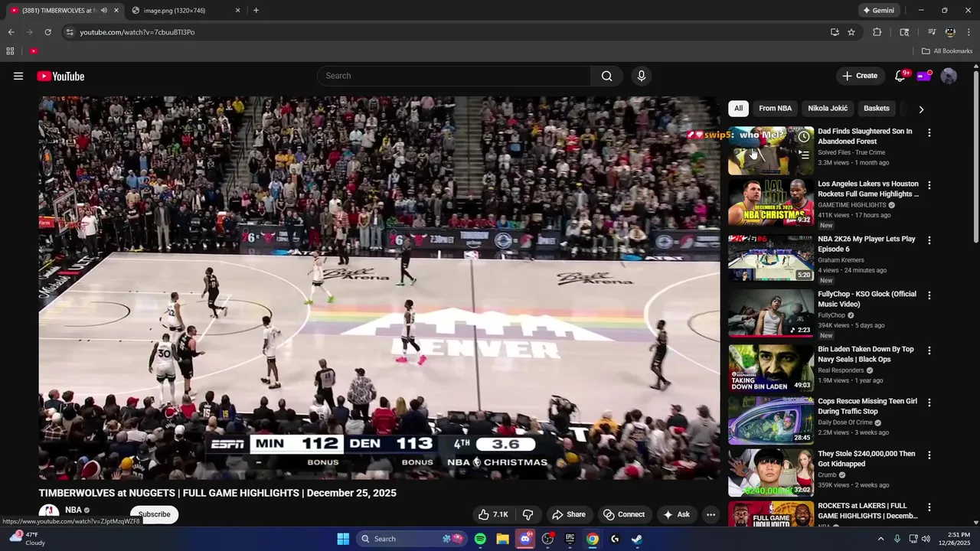Open the YouTube guide hamburger menu
The width and height of the screenshot is (980, 551).
click(18, 76)
